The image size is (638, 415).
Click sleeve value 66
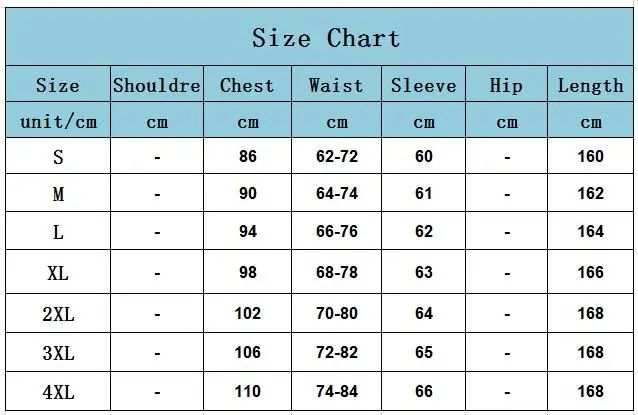(424, 391)
